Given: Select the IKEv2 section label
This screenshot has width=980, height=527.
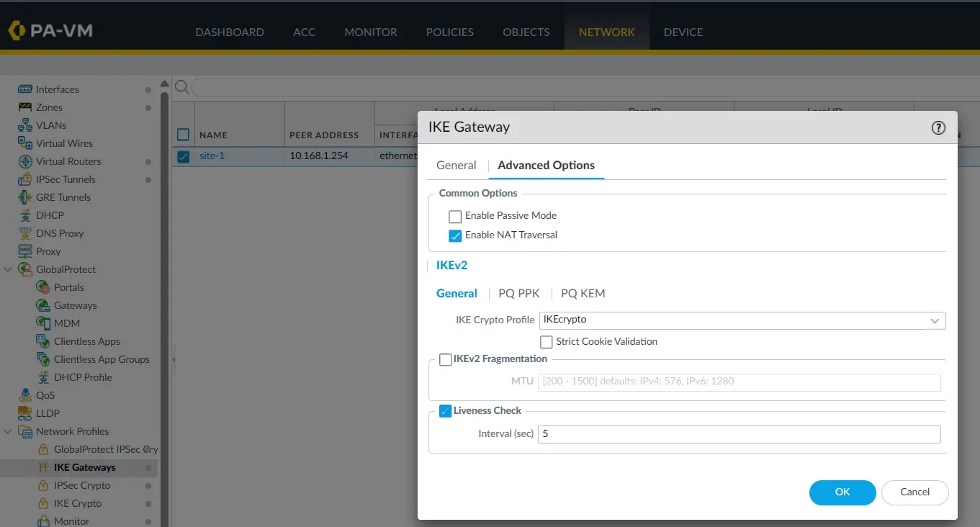Looking at the screenshot, I should click(x=451, y=265).
